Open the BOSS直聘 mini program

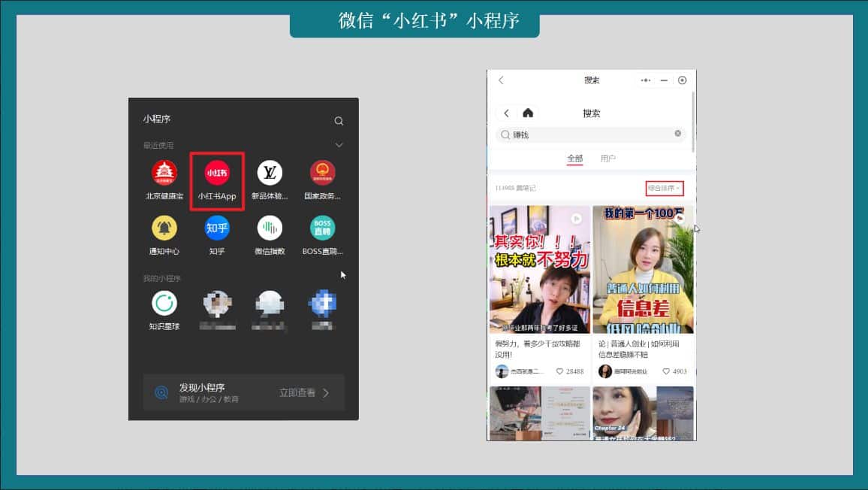click(x=322, y=227)
